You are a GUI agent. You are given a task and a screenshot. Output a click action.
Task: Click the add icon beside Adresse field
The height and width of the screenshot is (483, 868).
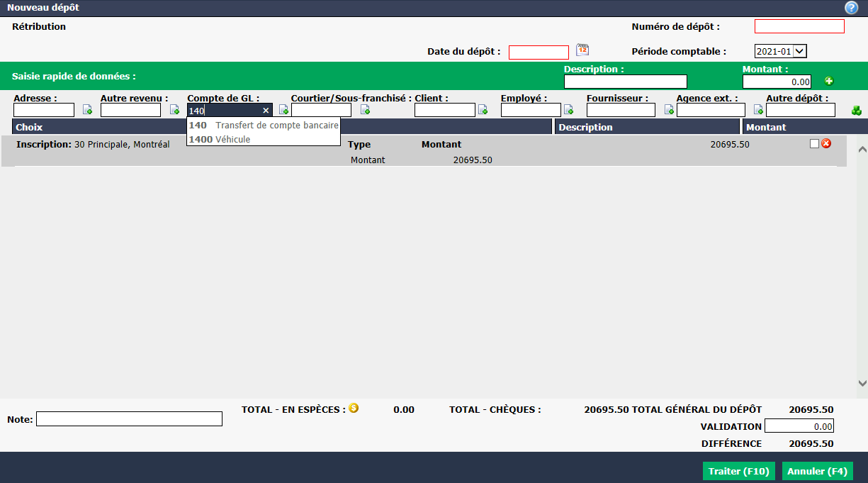tap(88, 110)
